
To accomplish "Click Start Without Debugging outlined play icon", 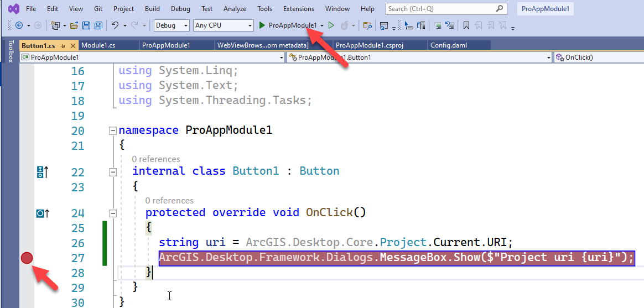I will [x=331, y=25].
